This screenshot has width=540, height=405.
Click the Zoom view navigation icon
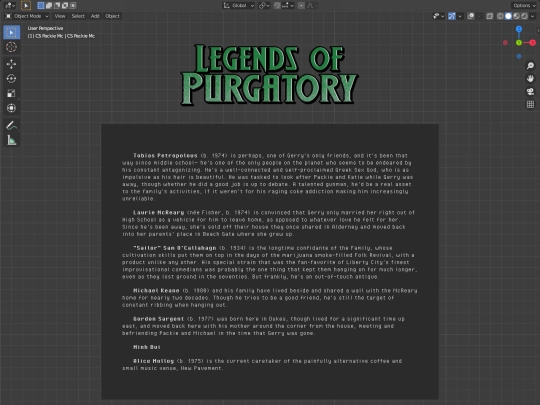530,65
